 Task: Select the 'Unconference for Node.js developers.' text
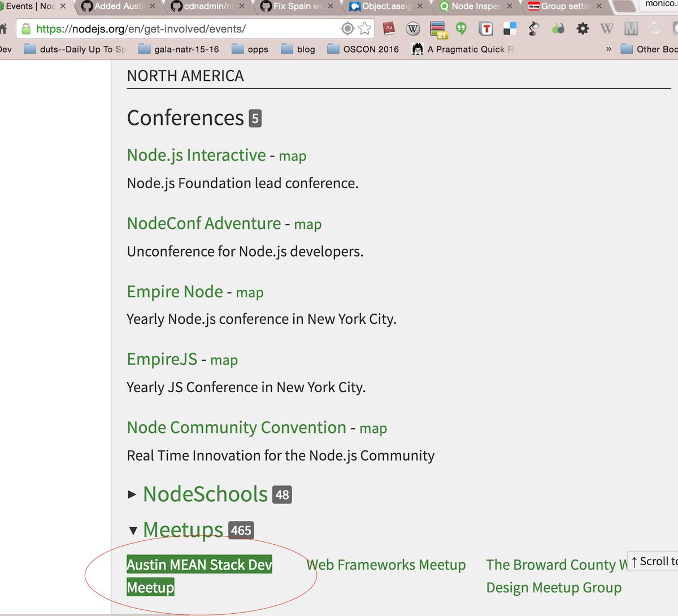[x=245, y=251]
